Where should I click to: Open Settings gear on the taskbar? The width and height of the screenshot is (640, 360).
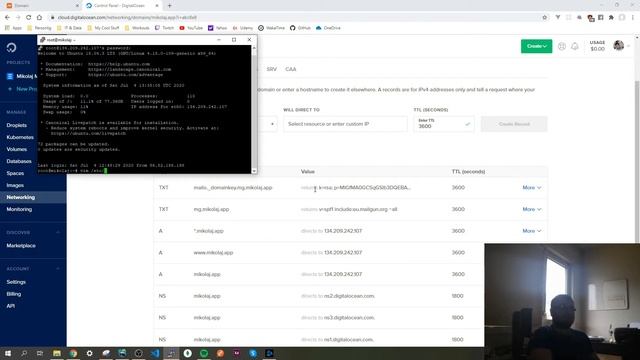[89, 353]
